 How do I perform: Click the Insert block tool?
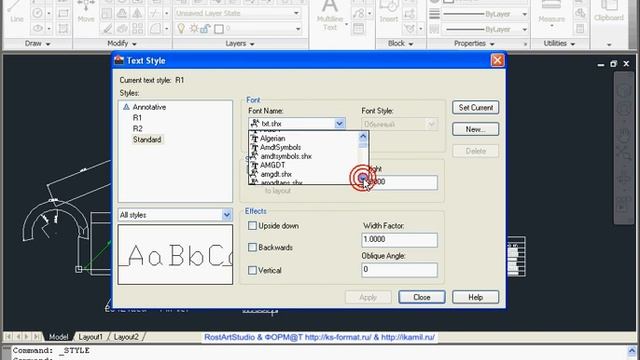389,12
